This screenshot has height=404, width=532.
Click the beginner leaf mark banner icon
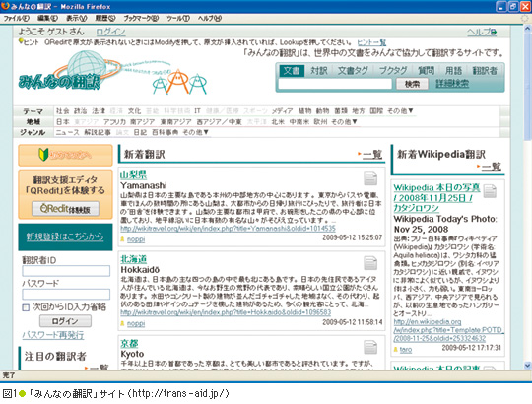pos(43,155)
